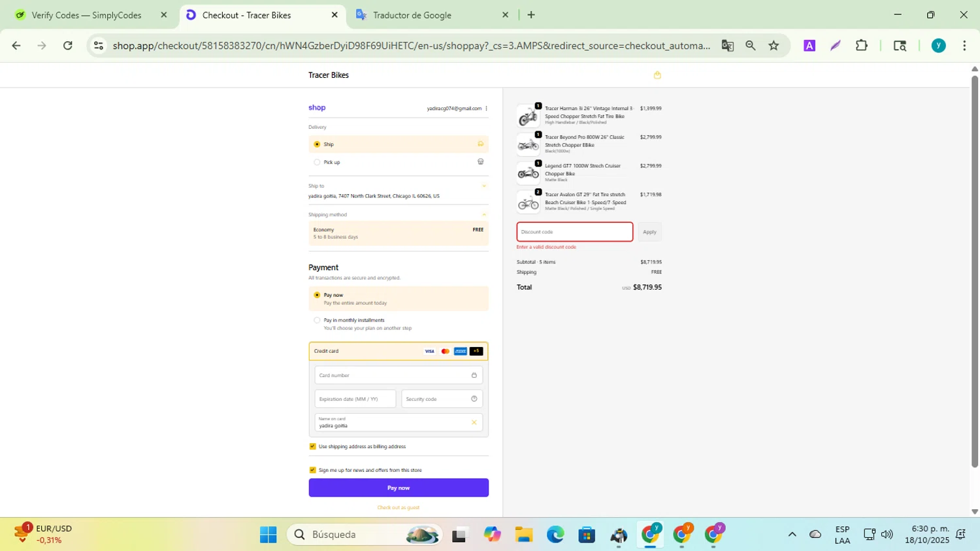
Task: Collapse the Shipping method chevron
Action: 484,214
